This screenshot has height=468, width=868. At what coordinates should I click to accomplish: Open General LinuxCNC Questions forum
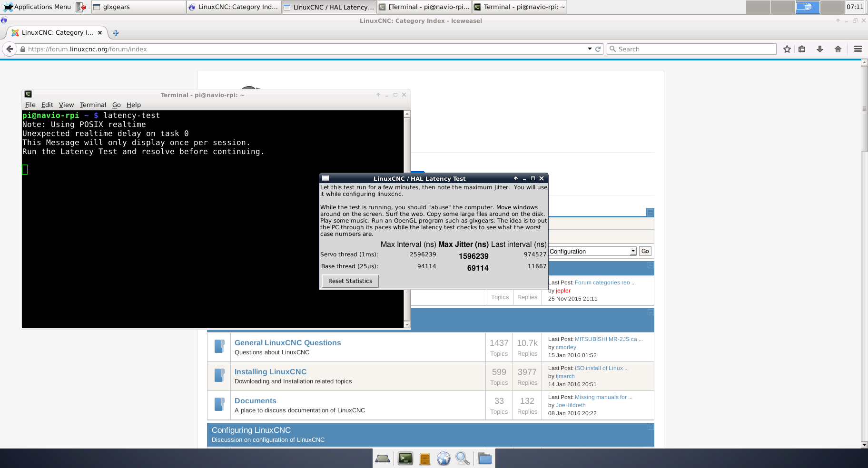(287, 342)
